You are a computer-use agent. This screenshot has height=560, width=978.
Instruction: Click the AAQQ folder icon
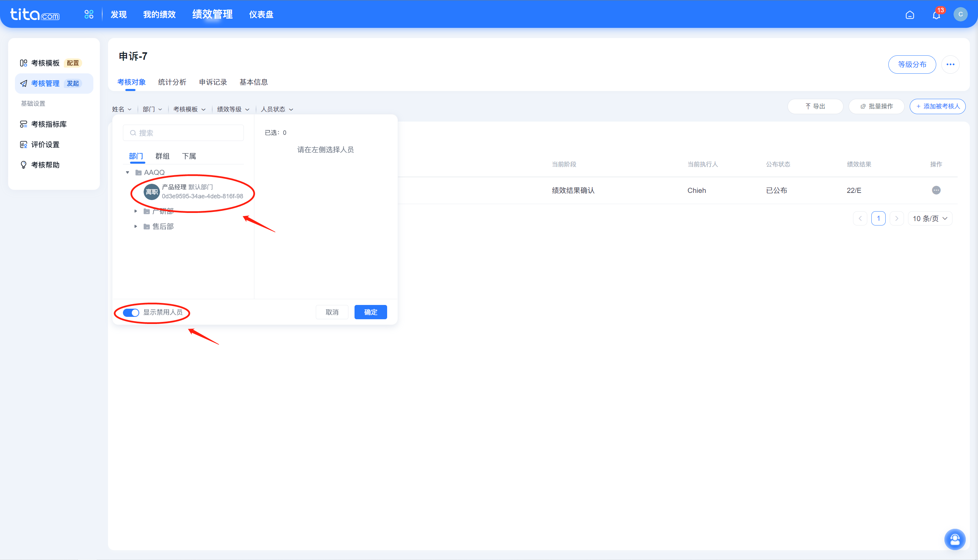click(x=139, y=173)
